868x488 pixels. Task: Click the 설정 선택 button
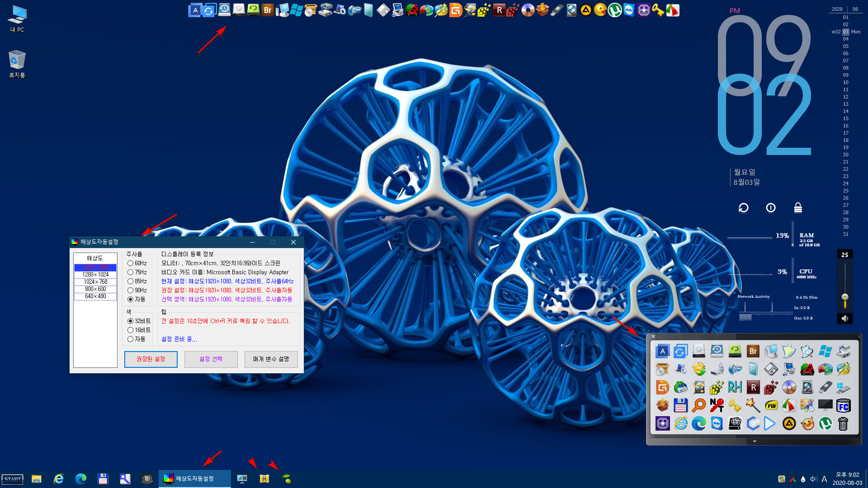tap(211, 359)
